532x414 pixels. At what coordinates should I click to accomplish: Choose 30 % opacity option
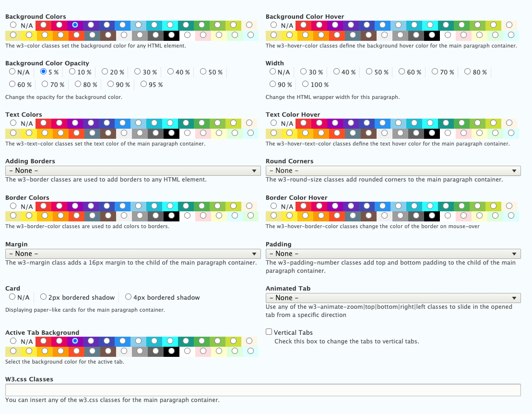click(137, 71)
